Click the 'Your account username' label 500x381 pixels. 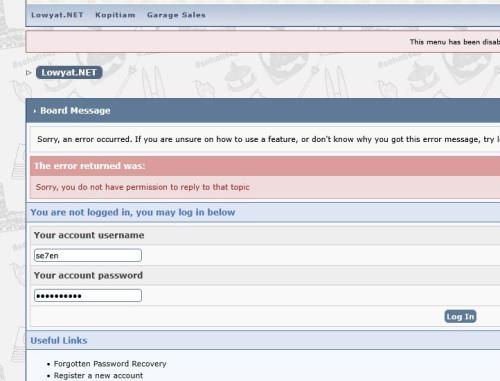pyautogui.click(x=89, y=235)
